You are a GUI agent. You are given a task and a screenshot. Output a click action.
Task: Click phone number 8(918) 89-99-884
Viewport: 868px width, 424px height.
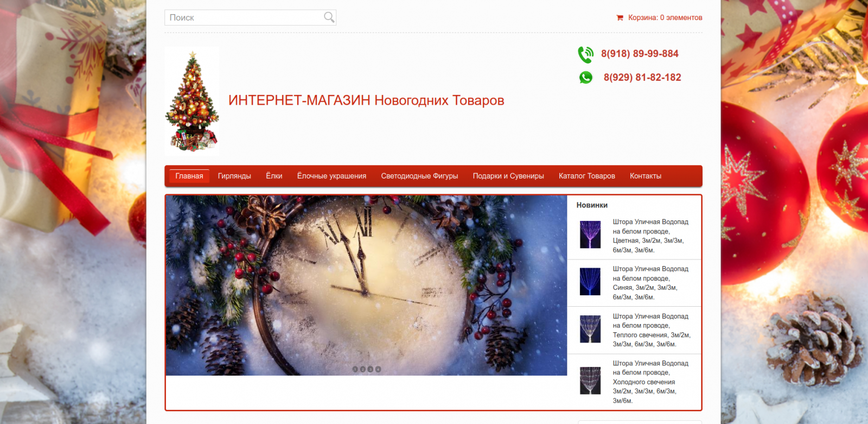640,54
